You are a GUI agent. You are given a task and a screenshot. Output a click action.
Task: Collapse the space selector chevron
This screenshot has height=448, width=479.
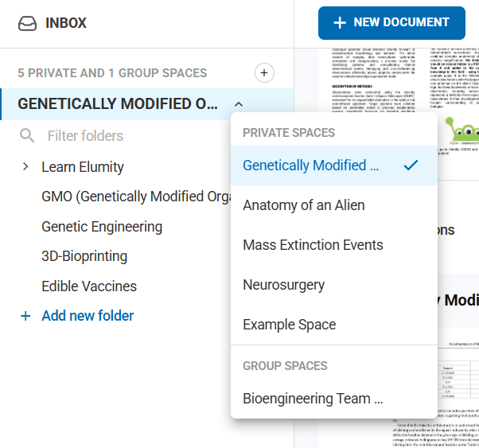coord(239,104)
